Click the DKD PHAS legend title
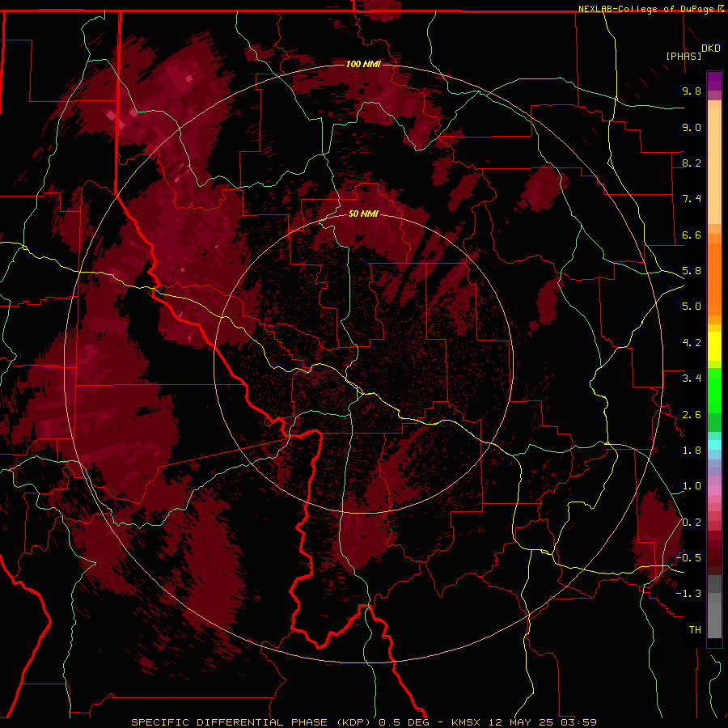 pos(692,52)
